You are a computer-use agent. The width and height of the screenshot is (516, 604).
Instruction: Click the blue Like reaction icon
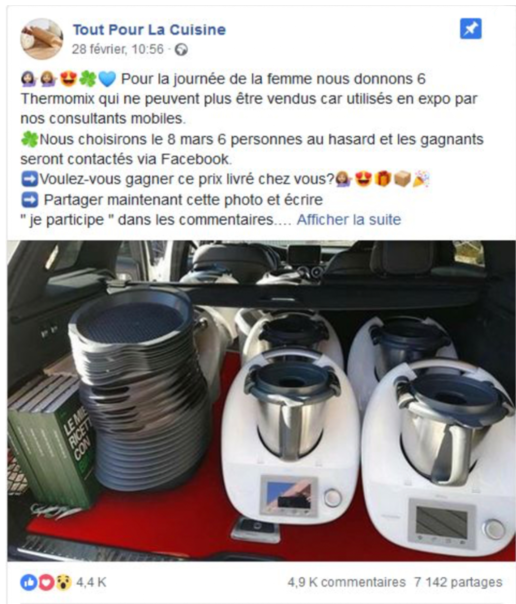click(28, 582)
